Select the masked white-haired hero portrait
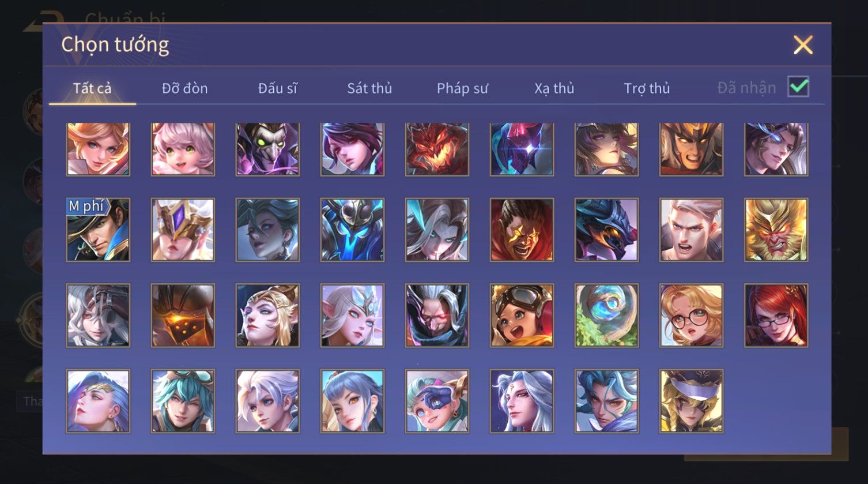 (x=98, y=316)
